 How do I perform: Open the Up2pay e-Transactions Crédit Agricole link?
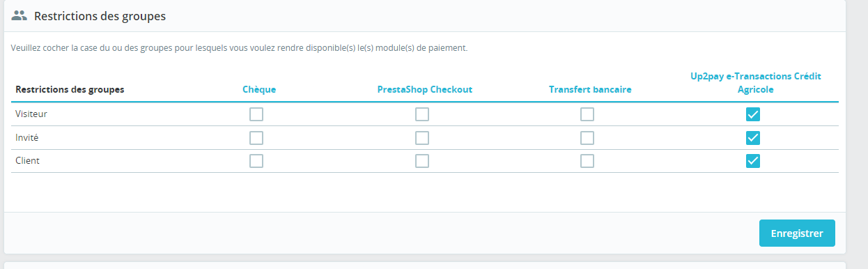756,82
